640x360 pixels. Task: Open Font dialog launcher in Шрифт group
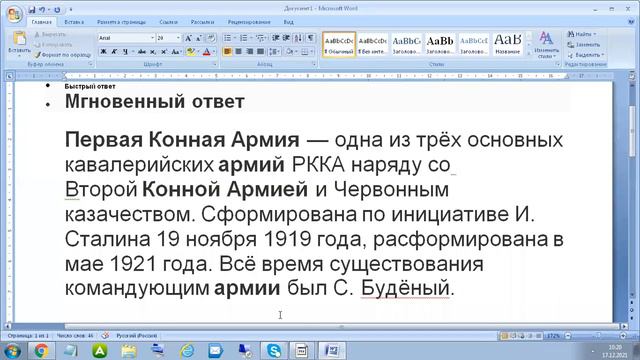click(x=215, y=64)
